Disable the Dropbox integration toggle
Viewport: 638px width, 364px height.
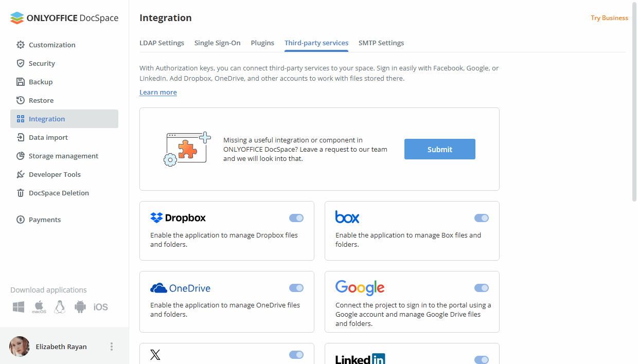[296, 218]
